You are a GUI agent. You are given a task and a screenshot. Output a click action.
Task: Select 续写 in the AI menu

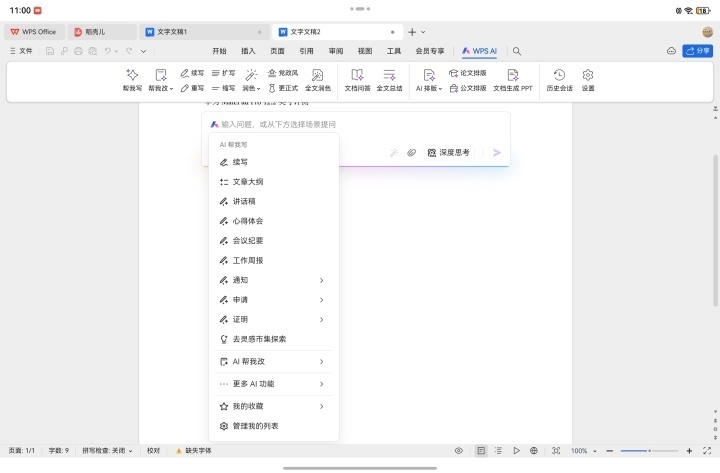(274, 162)
